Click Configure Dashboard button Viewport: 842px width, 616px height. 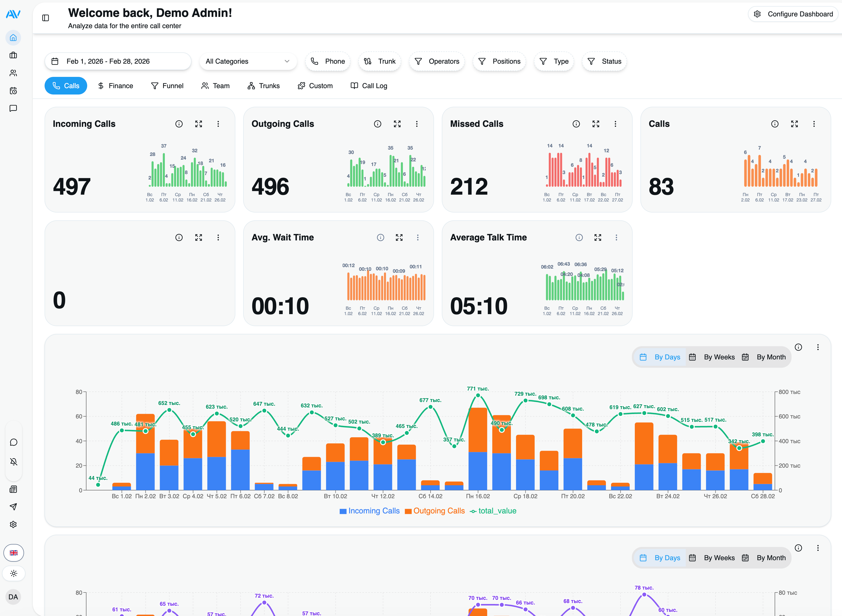coord(794,14)
